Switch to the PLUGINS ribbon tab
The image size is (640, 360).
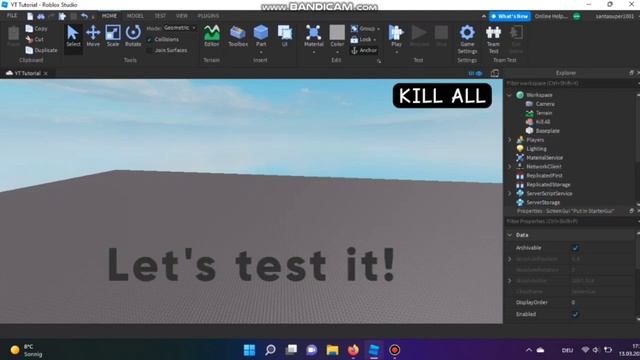[208, 16]
